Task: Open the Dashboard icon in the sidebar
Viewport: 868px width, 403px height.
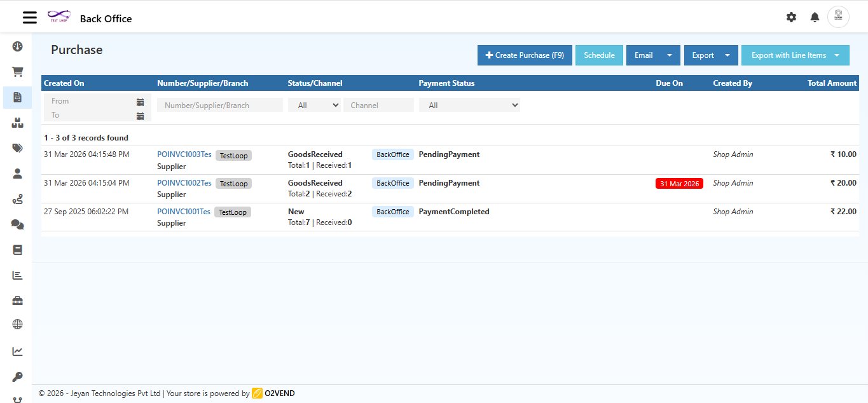Action: coord(17,46)
